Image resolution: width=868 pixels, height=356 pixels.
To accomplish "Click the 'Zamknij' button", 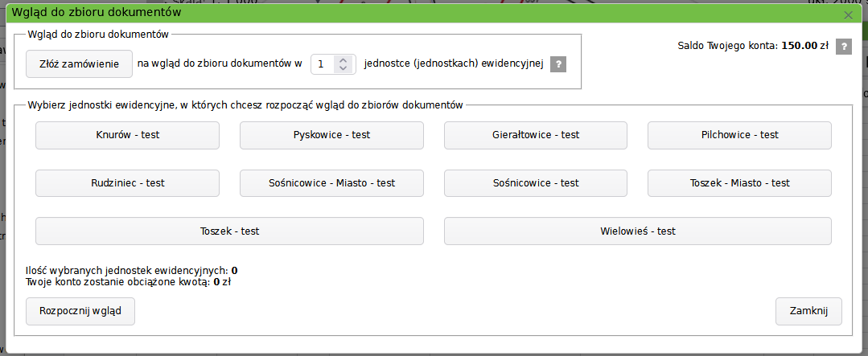I will (808, 311).
